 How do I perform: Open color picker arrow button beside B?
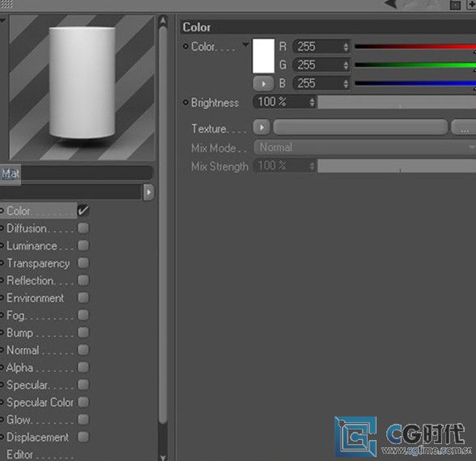263,84
